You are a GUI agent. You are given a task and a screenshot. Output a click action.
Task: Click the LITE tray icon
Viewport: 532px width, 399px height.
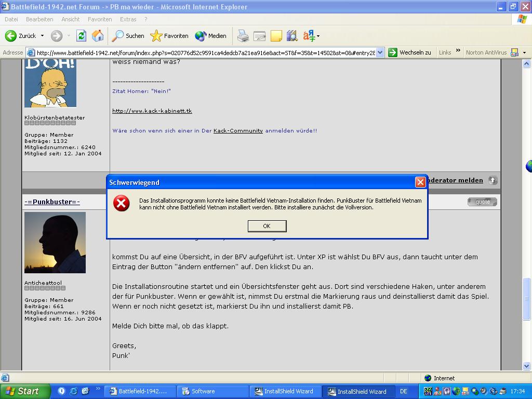pos(428,391)
